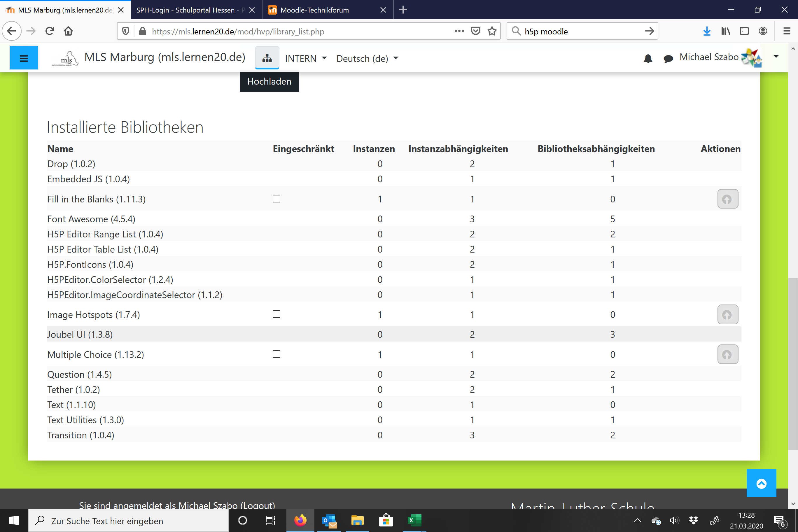This screenshot has height=532, width=798.
Task: Jump to the top with blue arrow button
Action: click(761, 483)
